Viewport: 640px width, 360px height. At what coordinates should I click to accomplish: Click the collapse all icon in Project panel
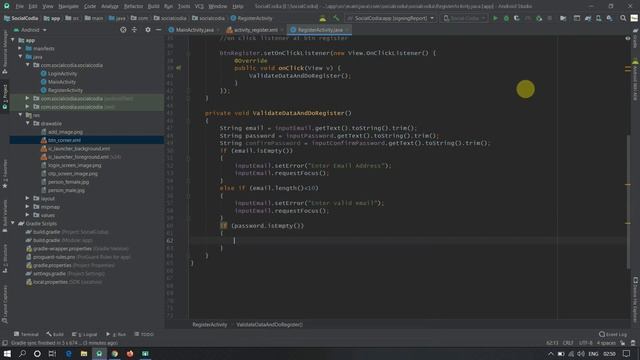[134, 30]
